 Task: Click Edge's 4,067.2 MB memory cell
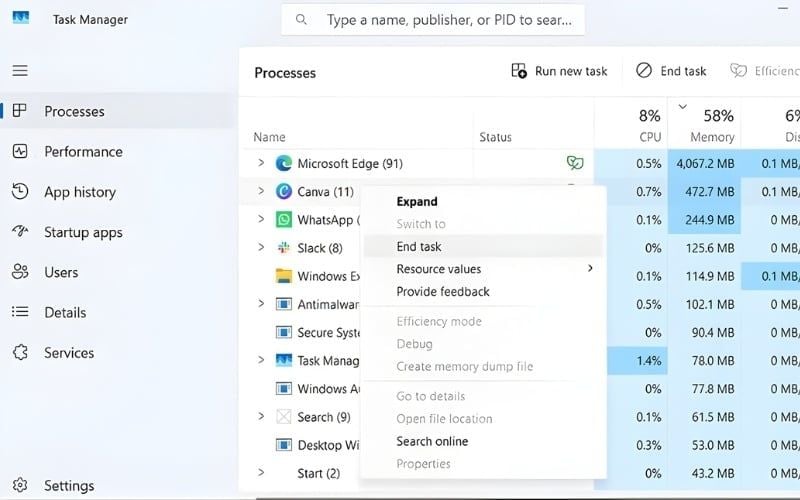click(x=705, y=163)
